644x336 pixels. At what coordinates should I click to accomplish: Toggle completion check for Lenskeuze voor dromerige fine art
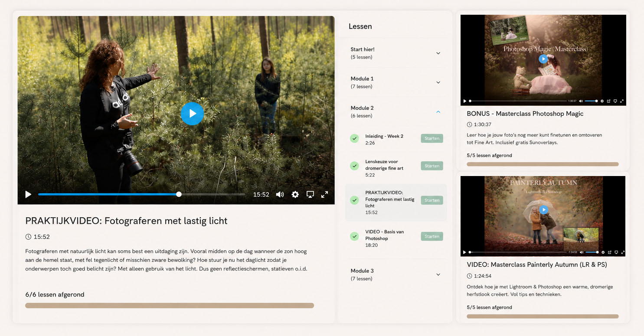click(x=354, y=166)
